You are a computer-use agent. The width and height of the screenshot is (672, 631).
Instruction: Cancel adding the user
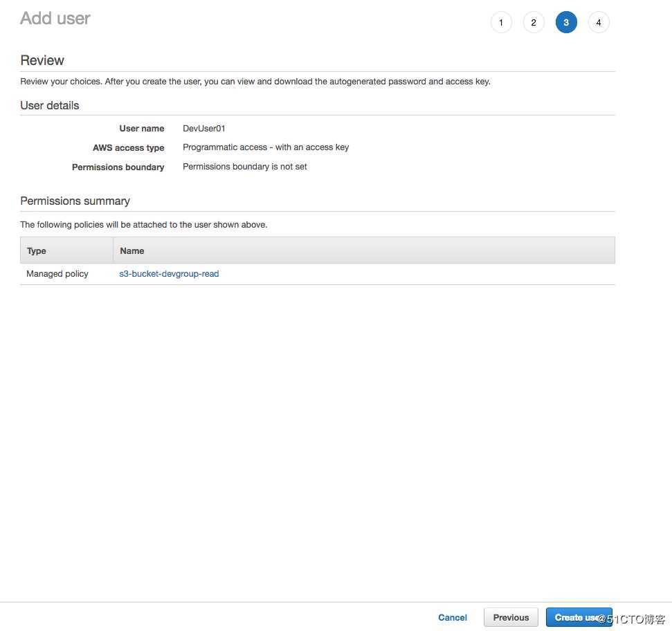[x=453, y=617]
